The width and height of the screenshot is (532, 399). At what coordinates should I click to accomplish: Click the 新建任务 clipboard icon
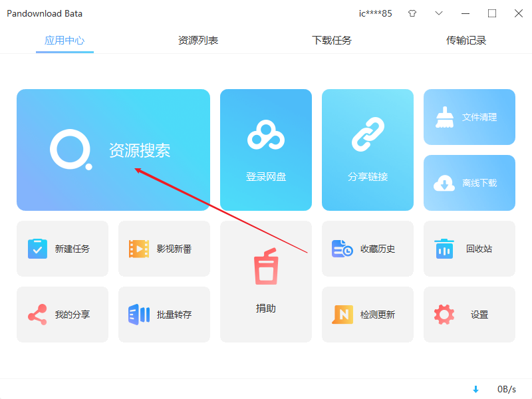point(37,249)
